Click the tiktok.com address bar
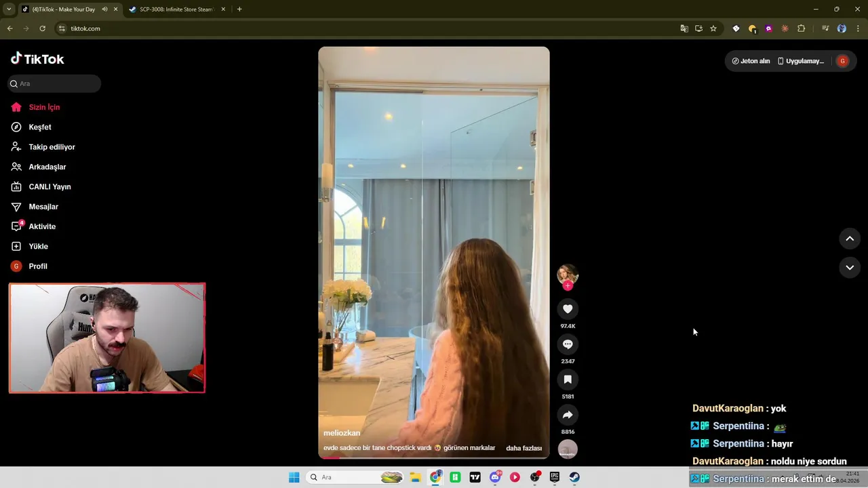 tap(366, 28)
